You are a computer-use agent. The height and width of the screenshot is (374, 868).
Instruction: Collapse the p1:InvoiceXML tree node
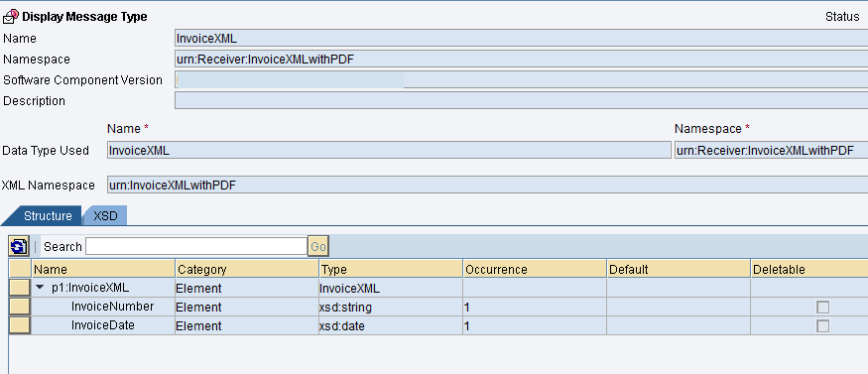tap(40, 288)
